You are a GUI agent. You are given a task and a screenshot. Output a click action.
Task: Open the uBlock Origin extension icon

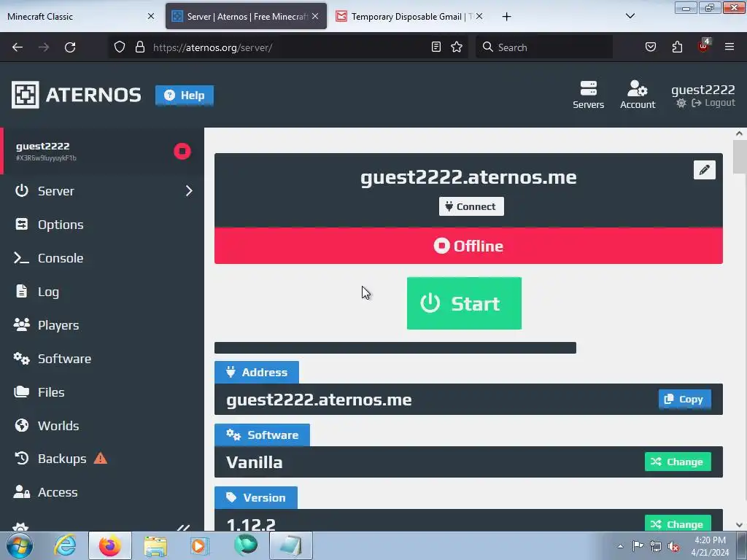(704, 46)
